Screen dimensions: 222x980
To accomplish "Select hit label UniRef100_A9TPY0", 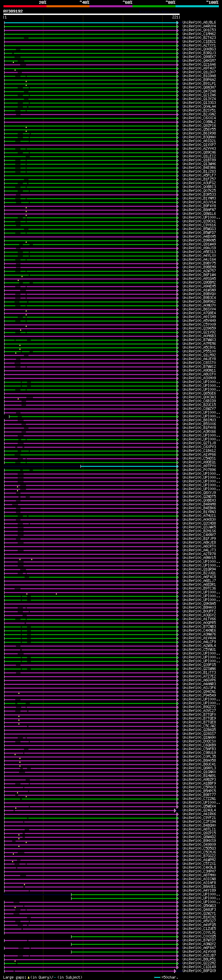I will [199, 465].
